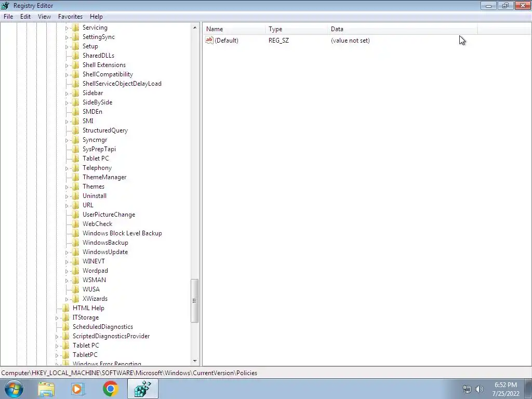Click the network tray icon

coord(467,389)
